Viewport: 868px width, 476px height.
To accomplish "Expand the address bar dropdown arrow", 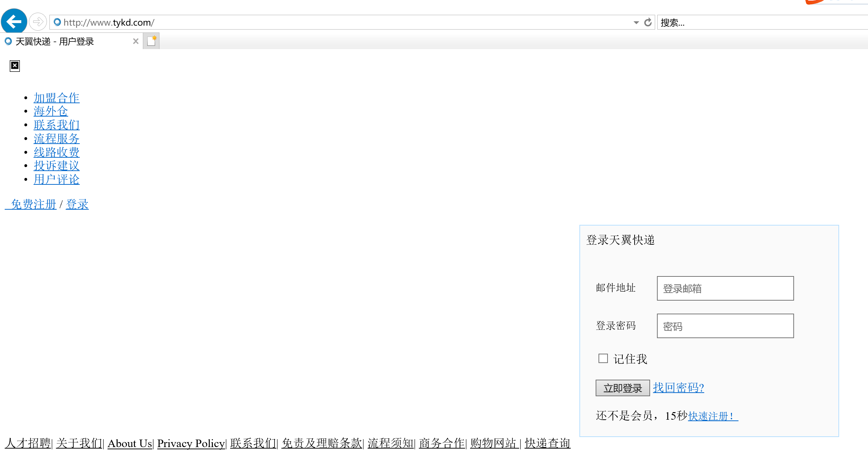I will (636, 22).
